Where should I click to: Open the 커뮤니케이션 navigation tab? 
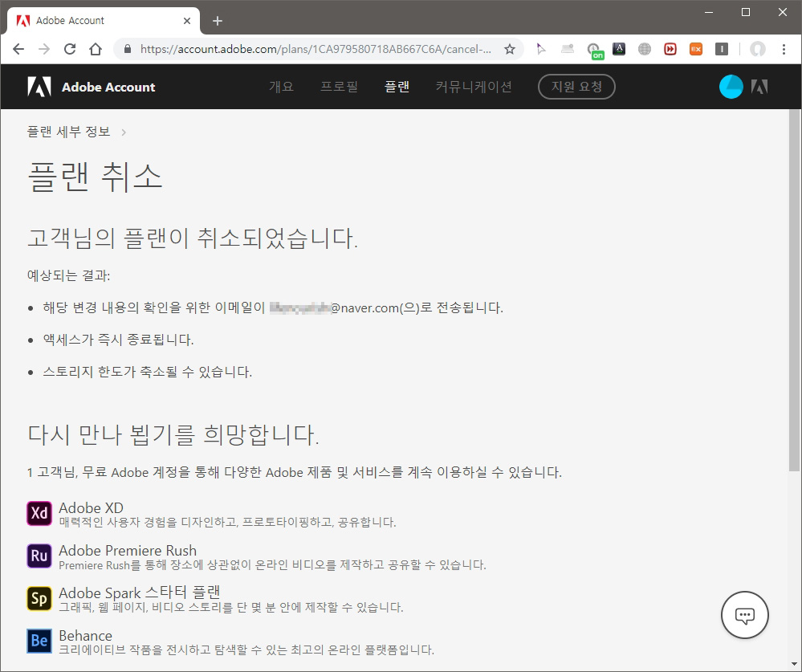(474, 87)
